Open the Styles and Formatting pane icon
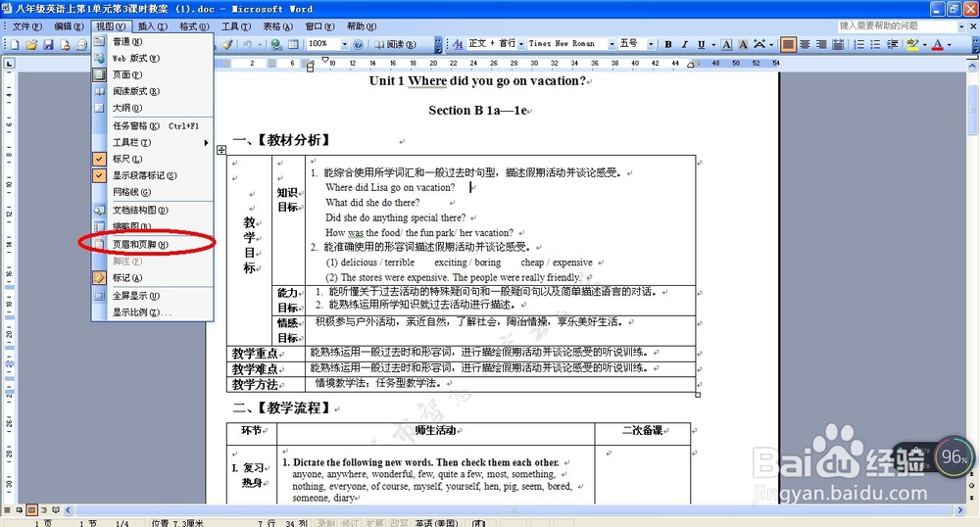980x527 pixels. [458, 44]
